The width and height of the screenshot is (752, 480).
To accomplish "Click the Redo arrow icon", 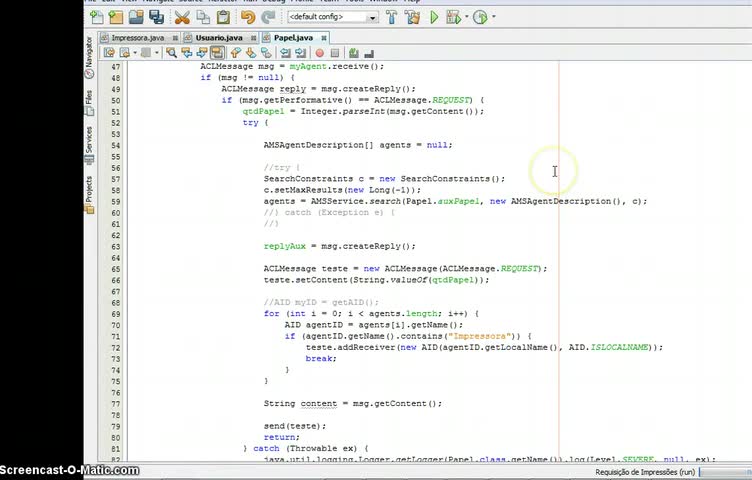I will coord(268,17).
